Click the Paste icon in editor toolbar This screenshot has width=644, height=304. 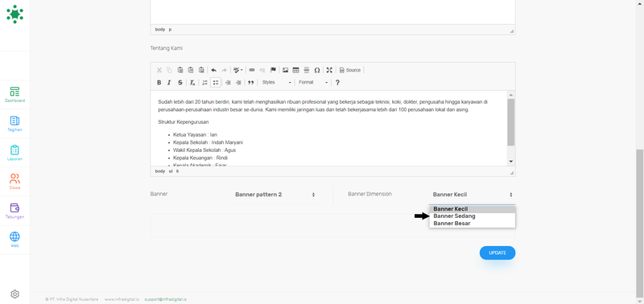[x=180, y=70]
